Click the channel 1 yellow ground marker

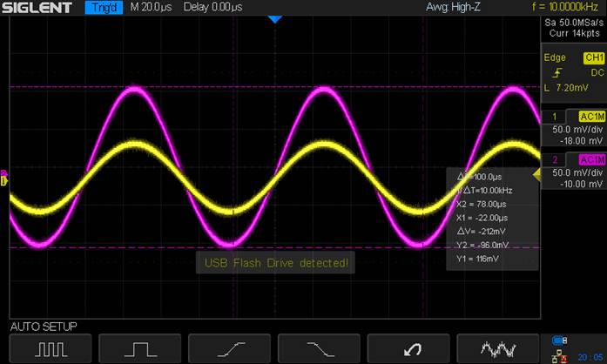3,181
